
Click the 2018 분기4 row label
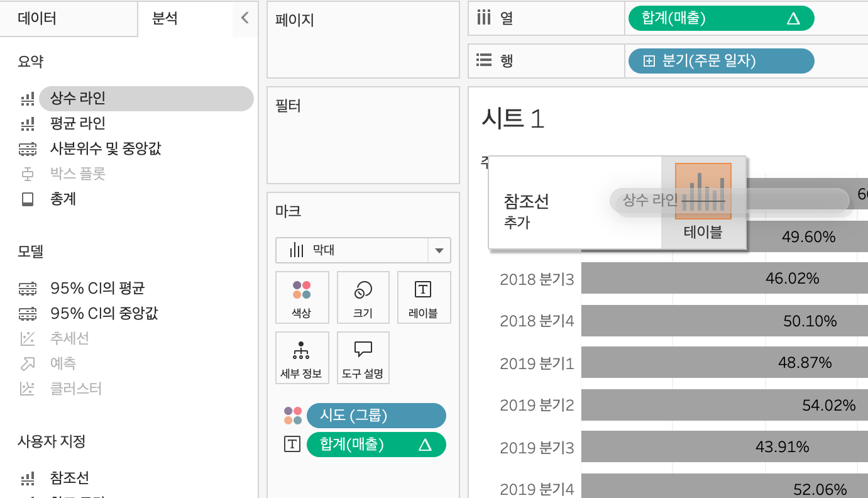point(537,321)
